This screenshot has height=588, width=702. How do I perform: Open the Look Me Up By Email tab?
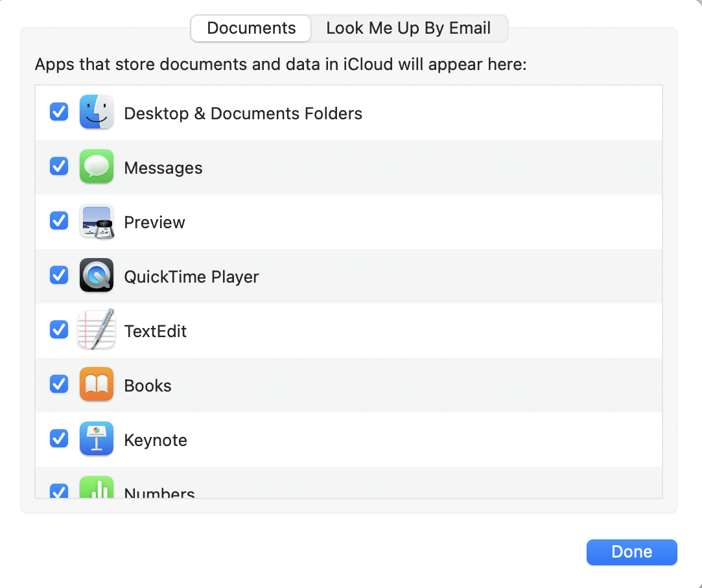point(408,29)
